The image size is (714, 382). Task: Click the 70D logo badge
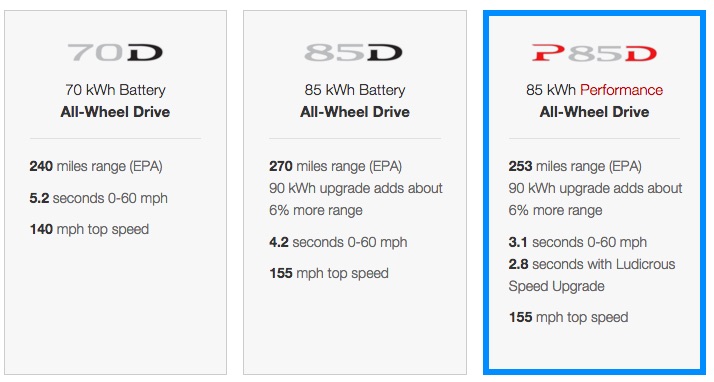click(115, 52)
